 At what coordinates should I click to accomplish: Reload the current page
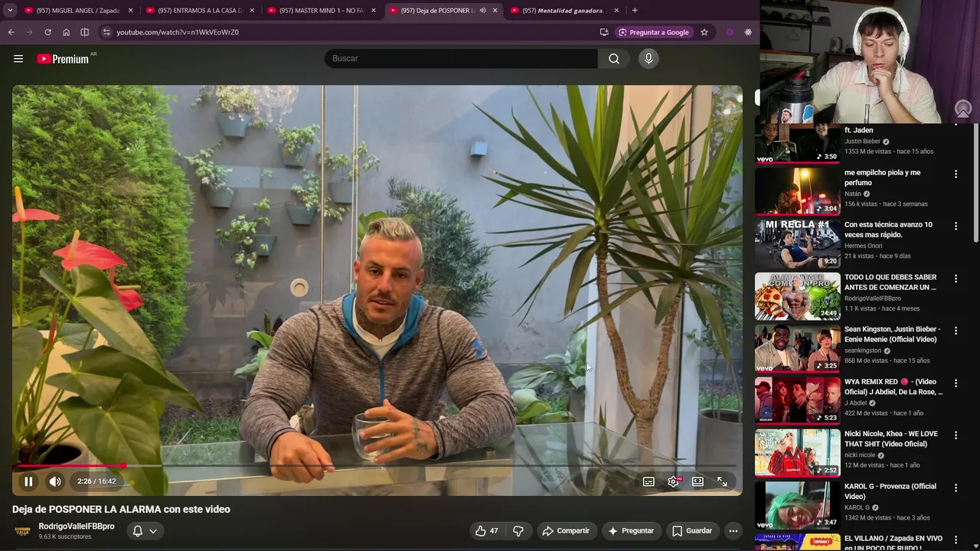(x=47, y=32)
